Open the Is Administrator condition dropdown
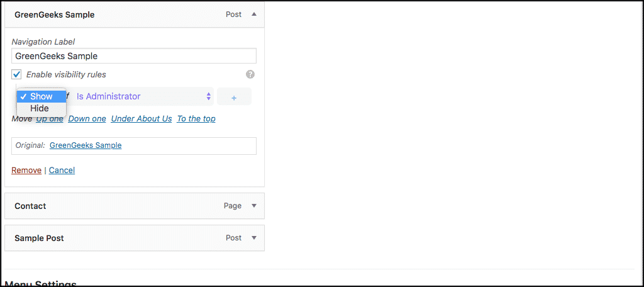Viewport: 644px width, 287px height. coord(143,97)
